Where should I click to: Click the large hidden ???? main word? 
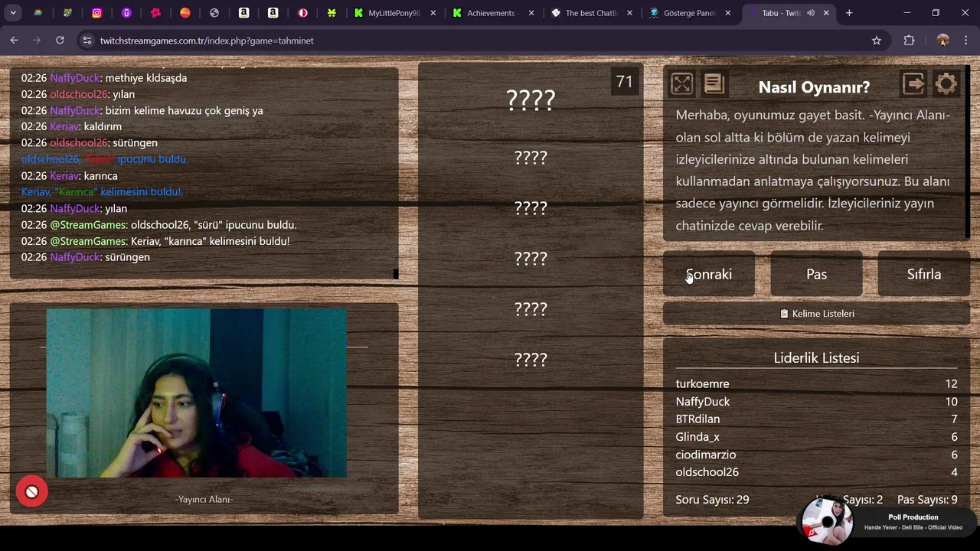point(531,100)
